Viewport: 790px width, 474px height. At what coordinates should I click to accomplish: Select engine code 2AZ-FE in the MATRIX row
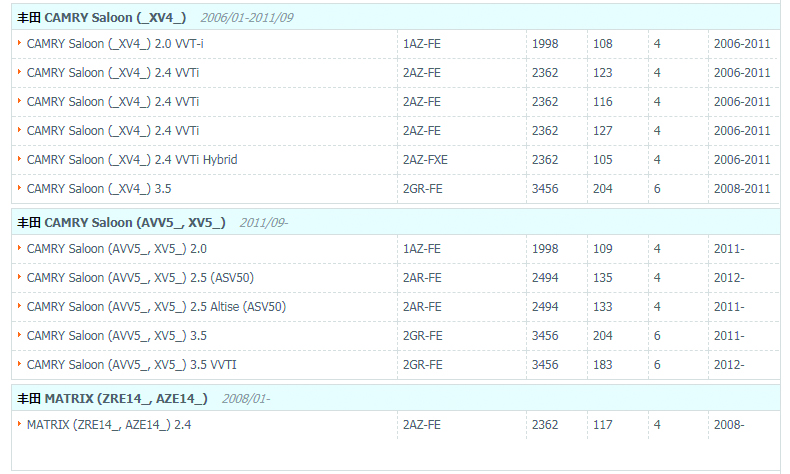tap(422, 425)
